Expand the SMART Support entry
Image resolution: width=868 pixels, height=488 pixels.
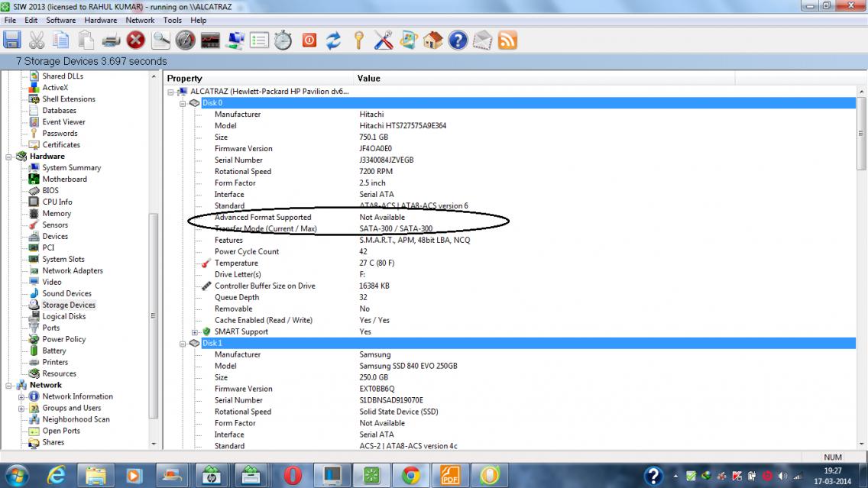coord(196,332)
